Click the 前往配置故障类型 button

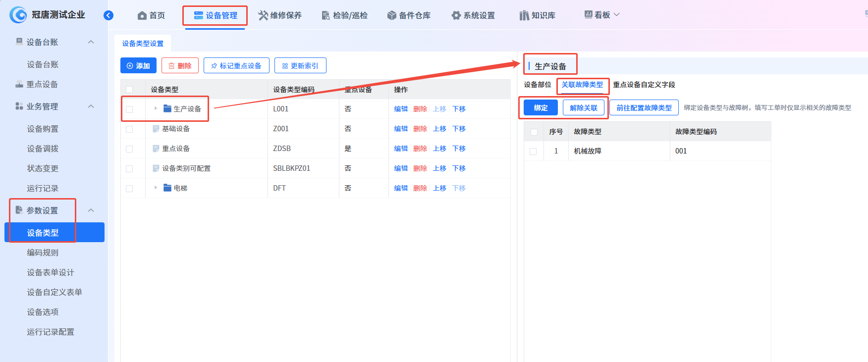[x=644, y=107]
